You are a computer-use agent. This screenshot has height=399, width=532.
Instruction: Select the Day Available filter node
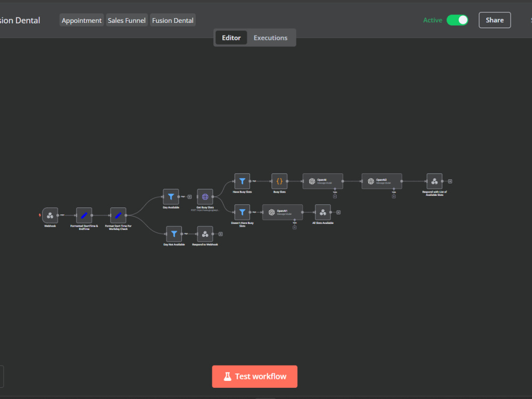[x=171, y=197]
